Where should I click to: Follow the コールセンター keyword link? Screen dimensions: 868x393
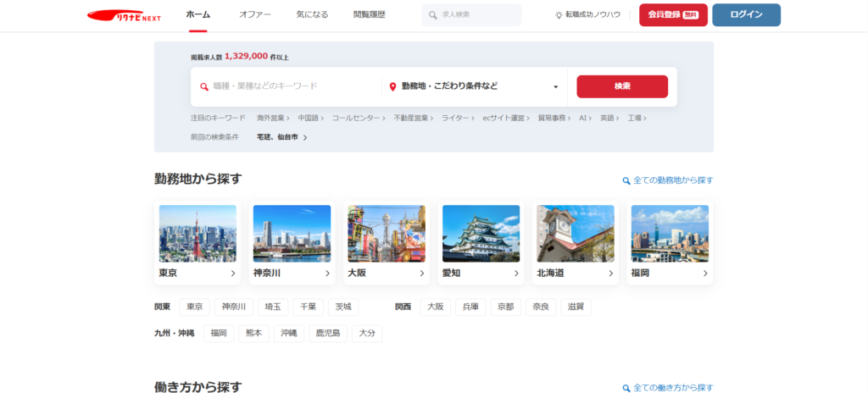click(x=357, y=118)
